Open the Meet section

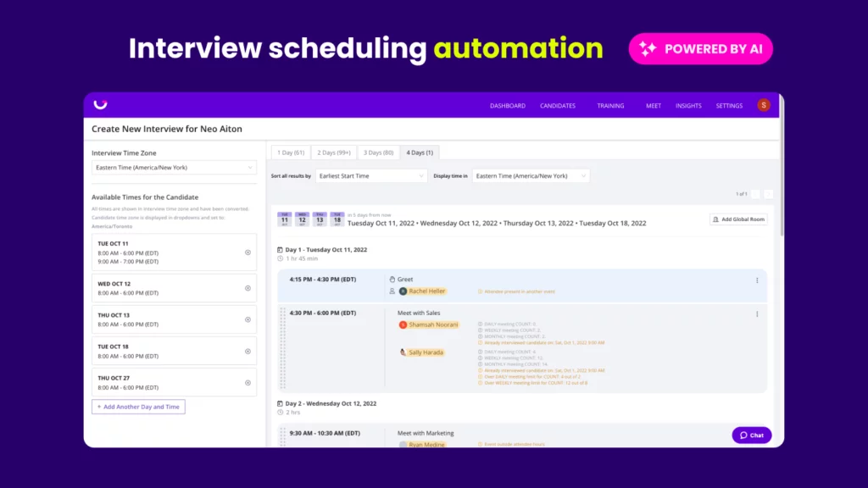point(654,106)
